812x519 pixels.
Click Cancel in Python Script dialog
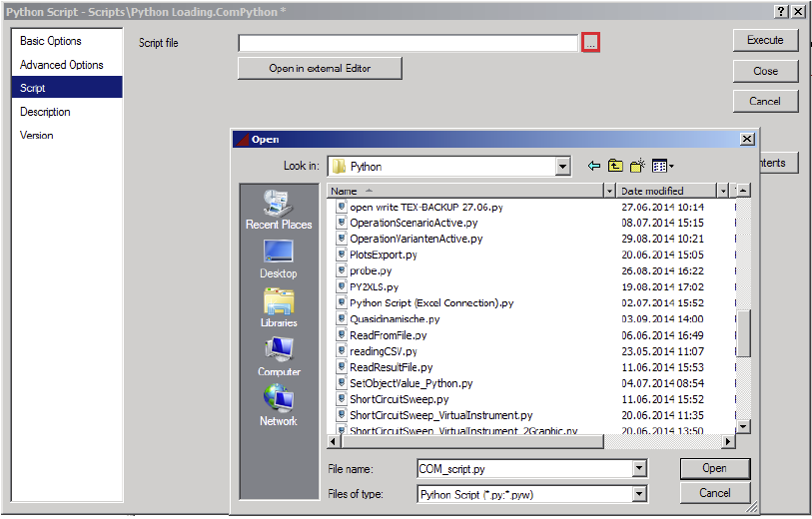[765, 101]
